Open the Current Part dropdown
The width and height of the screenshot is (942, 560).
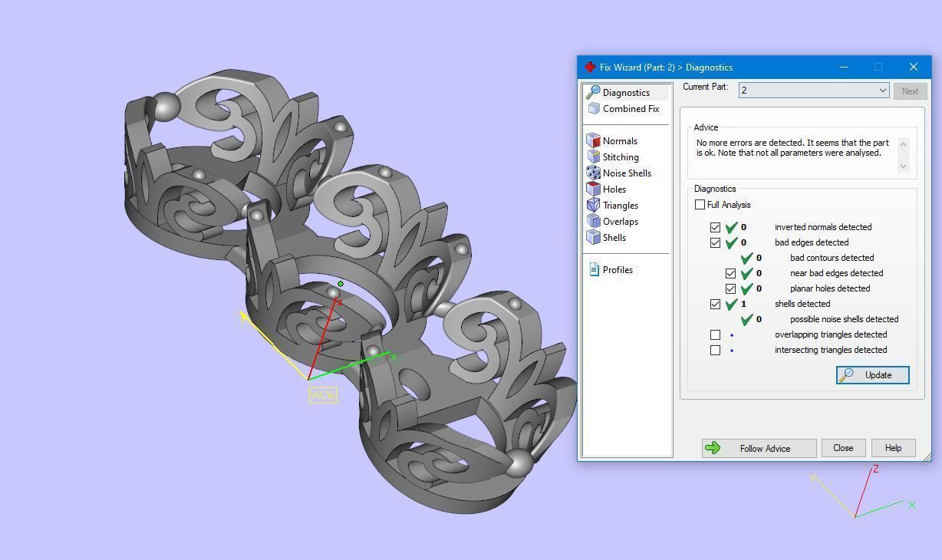(x=814, y=91)
